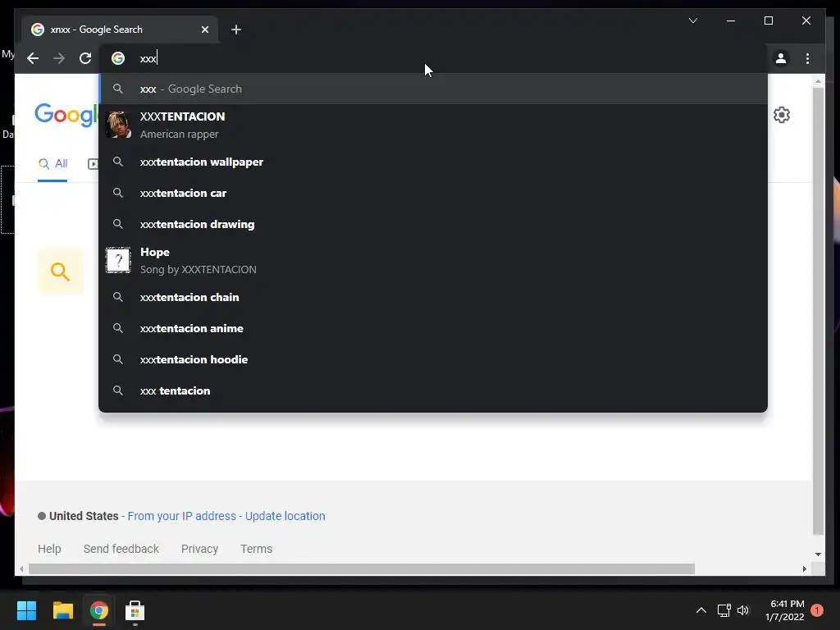
Task: Click inside the address bar text field
Action: pos(433,58)
